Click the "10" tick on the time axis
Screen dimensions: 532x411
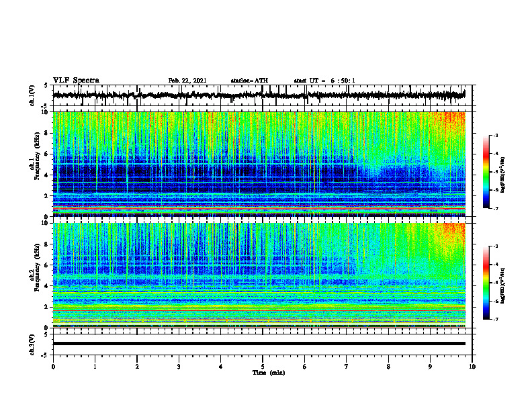(472, 367)
